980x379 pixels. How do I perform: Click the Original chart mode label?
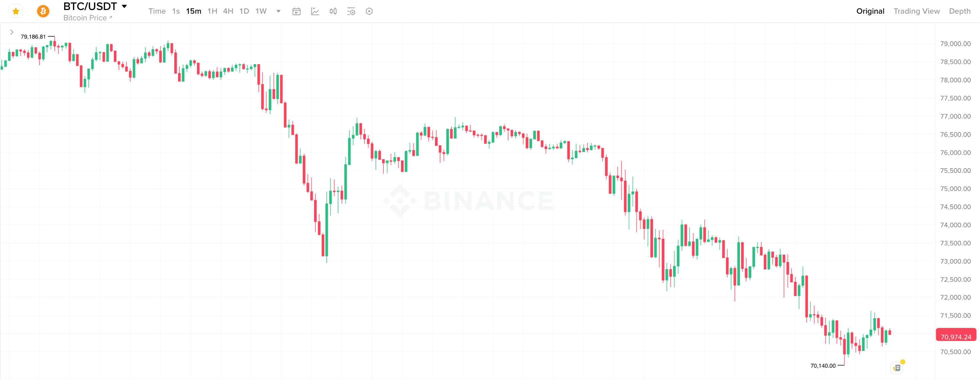point(870,11)
